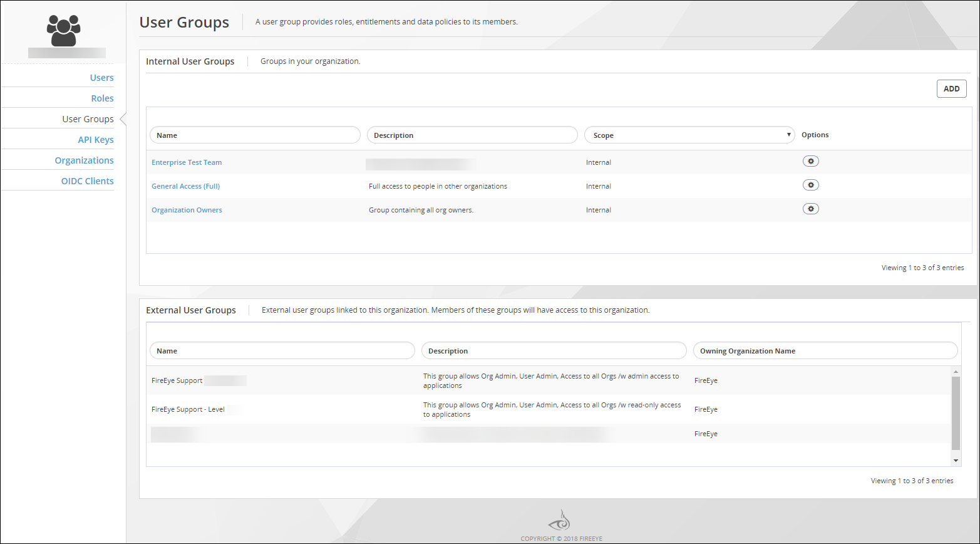This screenshot has height=544, width=980.
Task: Open Organizations page
Action: tap(84, 160)
